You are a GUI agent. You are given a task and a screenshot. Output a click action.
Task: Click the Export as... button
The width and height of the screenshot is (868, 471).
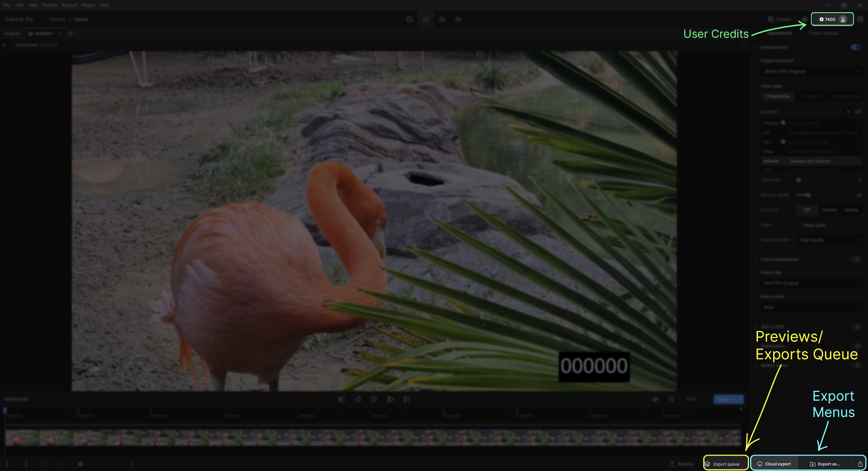point(825,463)
